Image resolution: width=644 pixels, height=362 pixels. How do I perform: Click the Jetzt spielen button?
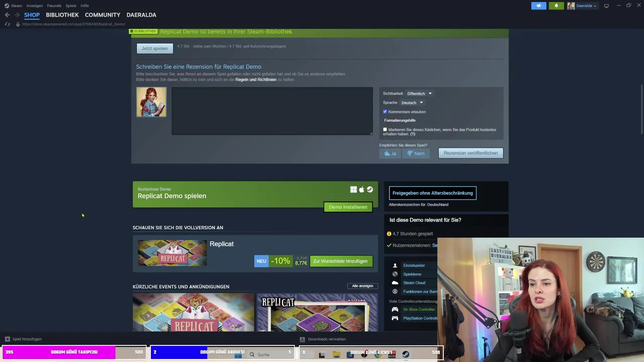[x=155, y=48]
